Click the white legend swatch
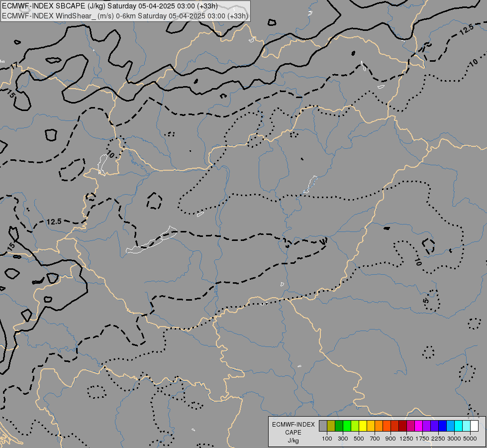The height and width of the screenshot is (448, 487). pyautogui.click(x=474, y=426)
